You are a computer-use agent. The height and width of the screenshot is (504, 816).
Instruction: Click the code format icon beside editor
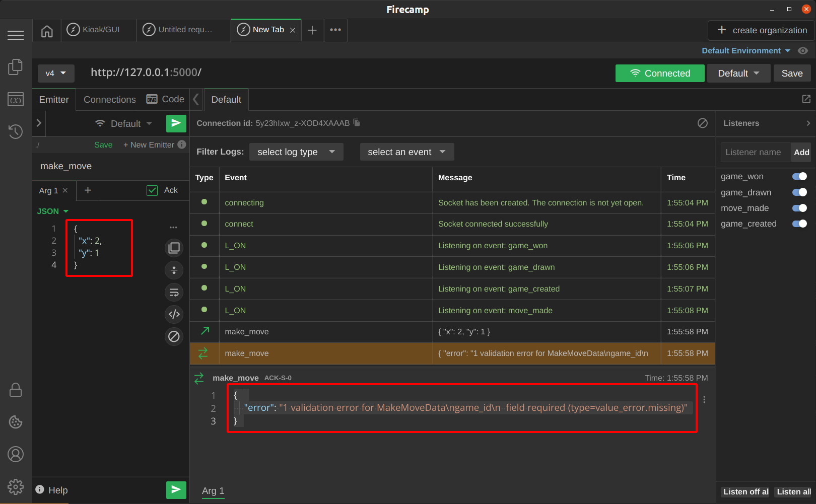pos(174,314)
